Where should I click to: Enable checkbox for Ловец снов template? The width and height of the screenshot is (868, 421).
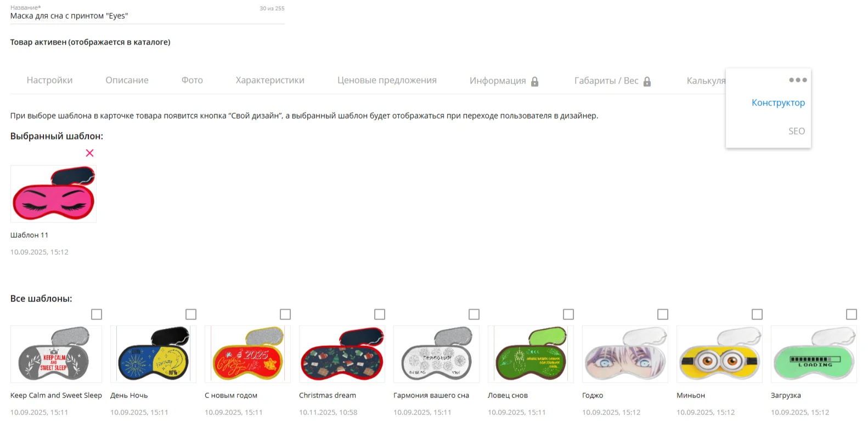(x=568, y=314)
